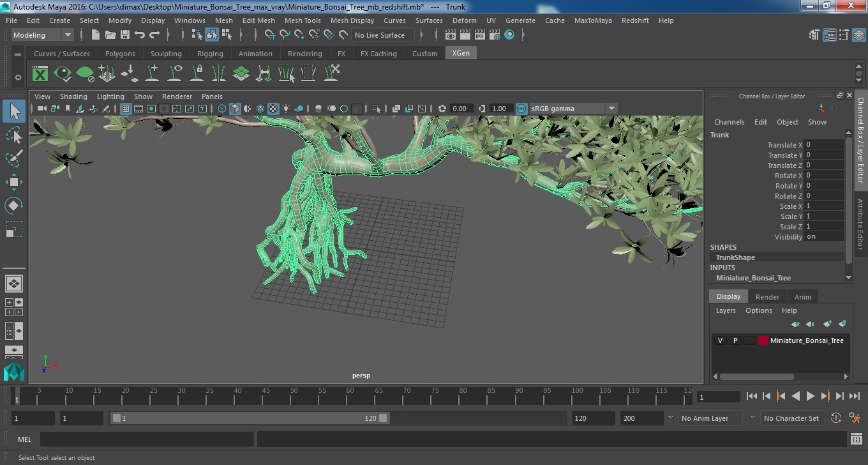Open the Layers menu in layer editor
Screen dimensions: 868x465
(726, 310)
